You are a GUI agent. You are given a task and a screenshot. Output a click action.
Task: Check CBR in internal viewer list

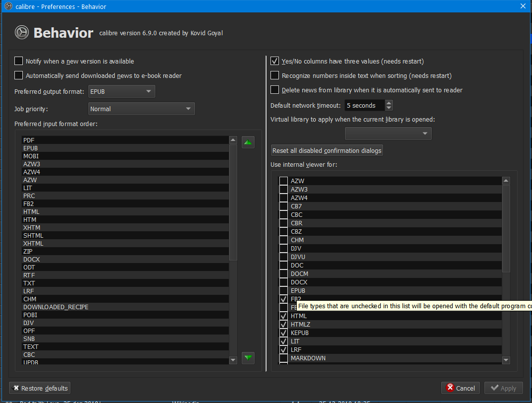click(x=284, y=223)
